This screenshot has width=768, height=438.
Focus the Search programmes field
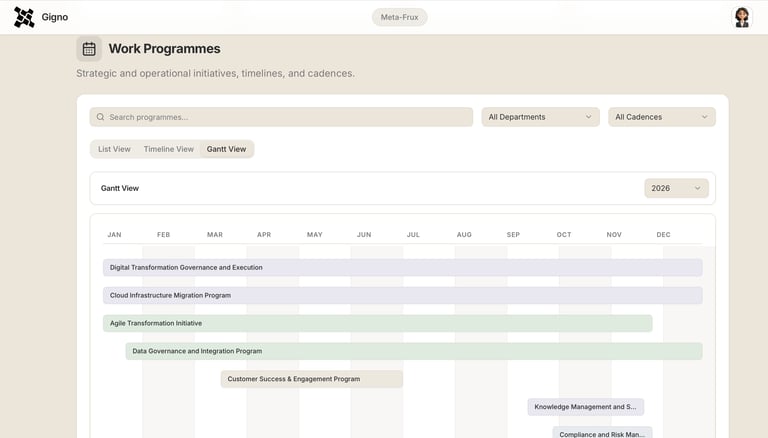pyautogui.click(x=288, y=117)
